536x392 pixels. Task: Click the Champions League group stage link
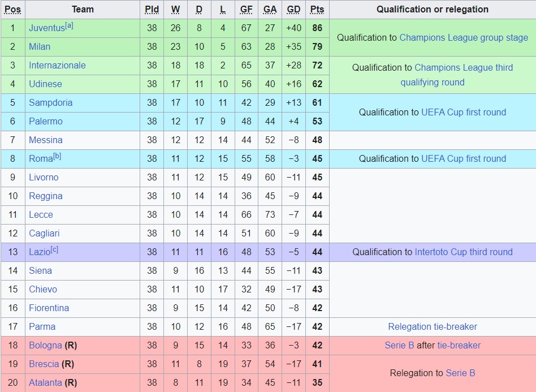coord(464,38)
